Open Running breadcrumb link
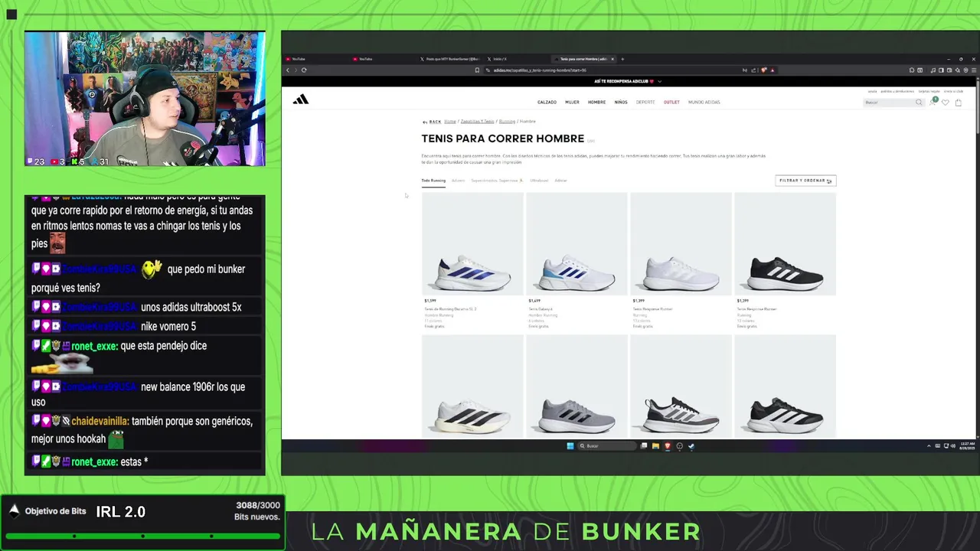Image resolution: width=980 pixels, height=551 pixels. pyautogui.click(x=507, y=122)
